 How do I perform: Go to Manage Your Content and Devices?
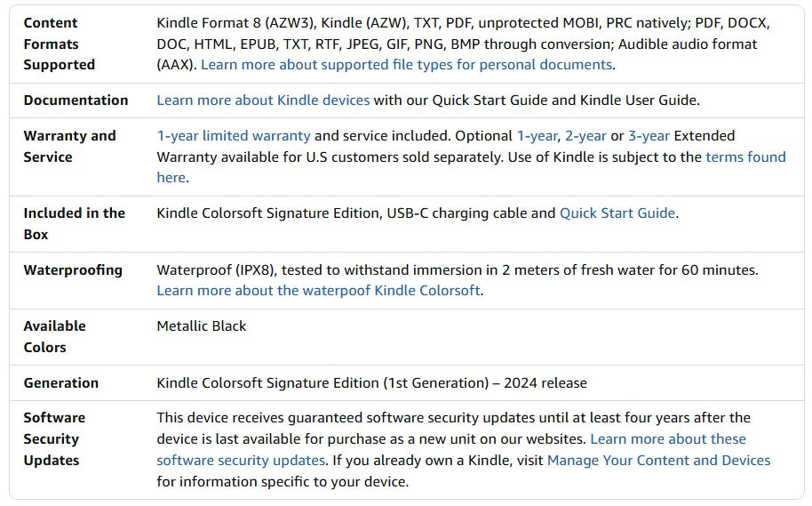click(x=658, y=461)
